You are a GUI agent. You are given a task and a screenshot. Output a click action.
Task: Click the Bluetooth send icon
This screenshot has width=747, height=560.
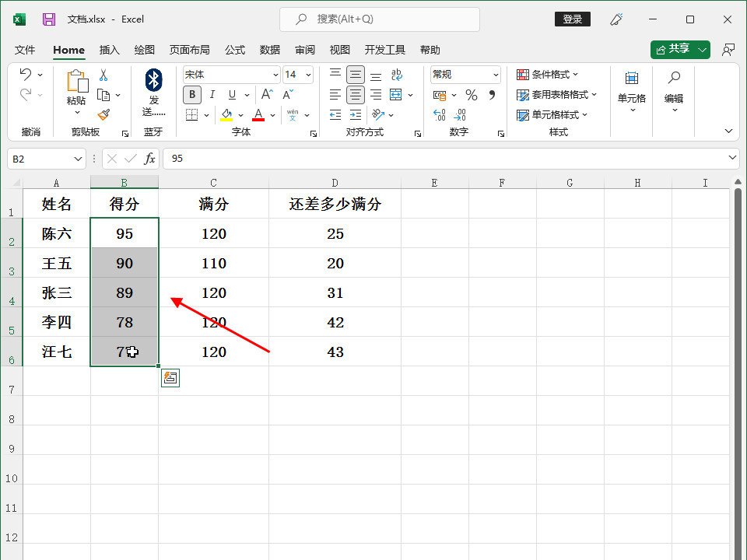pos(153,80)
